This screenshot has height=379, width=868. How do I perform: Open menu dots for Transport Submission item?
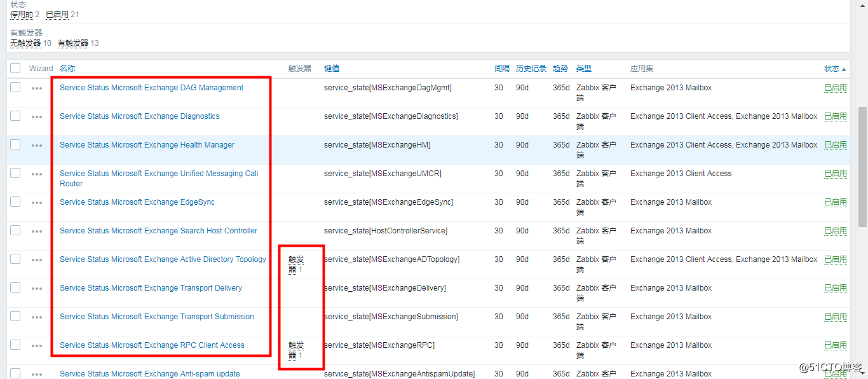click(x=37, y=317)
